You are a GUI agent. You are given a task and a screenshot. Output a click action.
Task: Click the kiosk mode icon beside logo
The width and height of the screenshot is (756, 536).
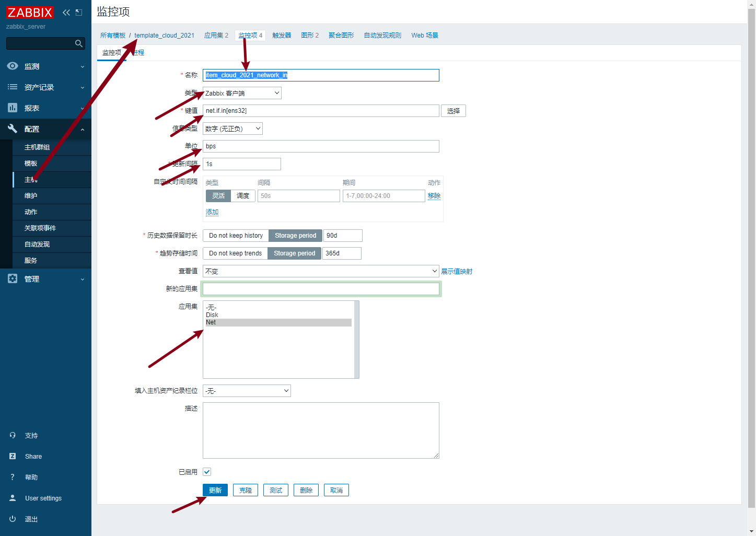pyautogui.click(x=79, y=13)
